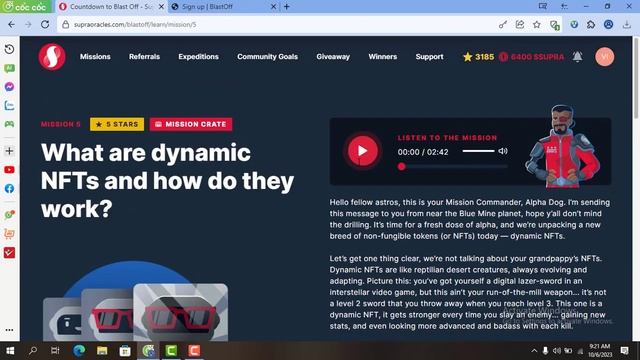Screen dimensions: 640x360
Task: Open history in Coc Coc sidebar
Action: coord(9,49)
